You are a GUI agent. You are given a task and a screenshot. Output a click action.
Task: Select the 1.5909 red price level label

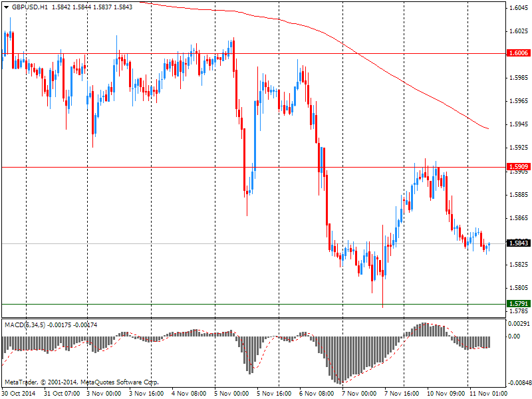[519, 167]
